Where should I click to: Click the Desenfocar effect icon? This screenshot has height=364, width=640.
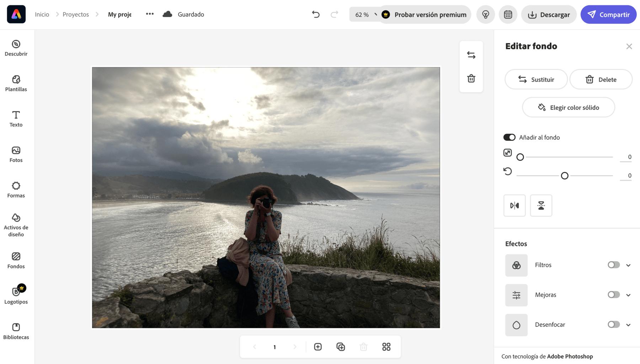pyautogui.click(x=516, y=325)
